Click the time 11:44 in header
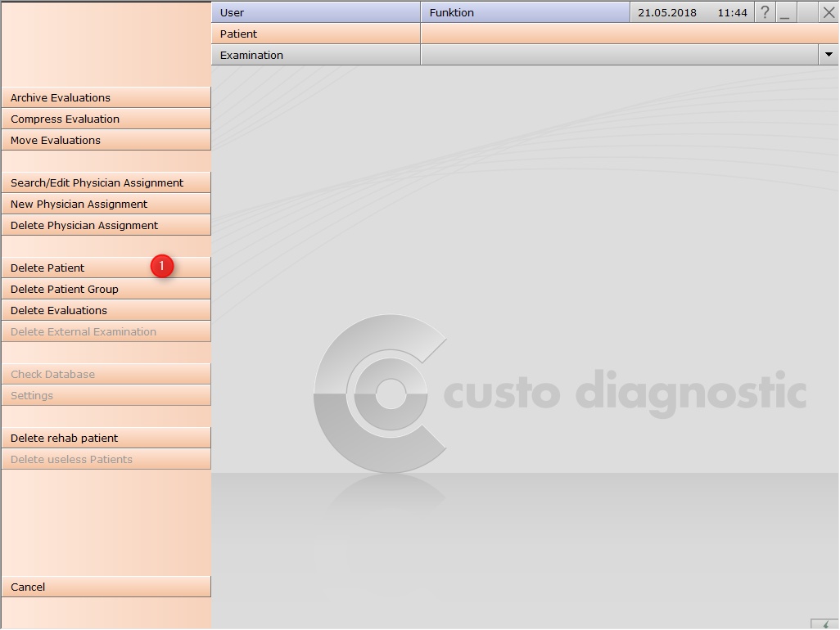This screenshot has height=630, width=840. (x=732, y=13)
